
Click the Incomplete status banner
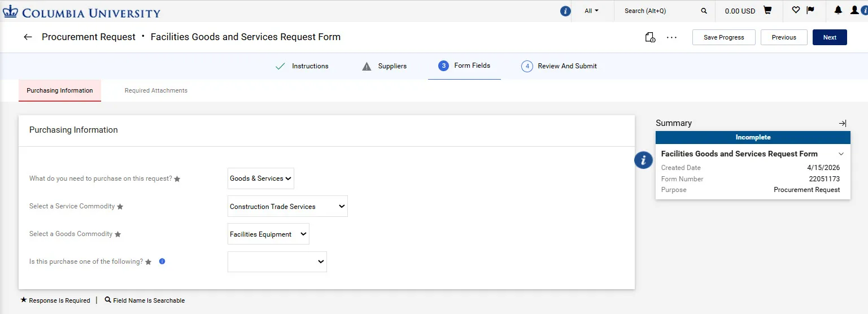pyautogui.click(x=753, y=137)
